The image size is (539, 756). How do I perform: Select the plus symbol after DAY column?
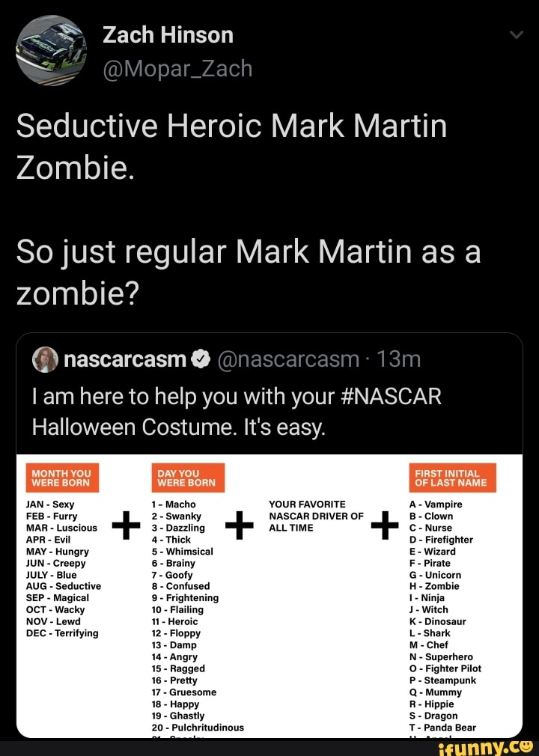(x=240, y=525)
